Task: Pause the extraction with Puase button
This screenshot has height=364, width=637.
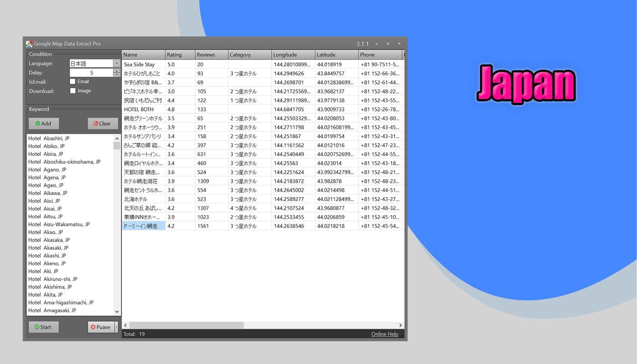Action: pos(100,327)
